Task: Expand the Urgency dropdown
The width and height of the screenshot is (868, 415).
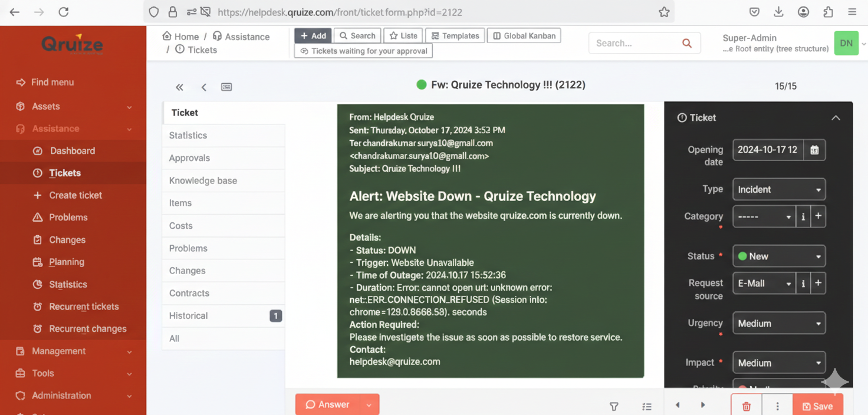Action: (x=778, y=324)
